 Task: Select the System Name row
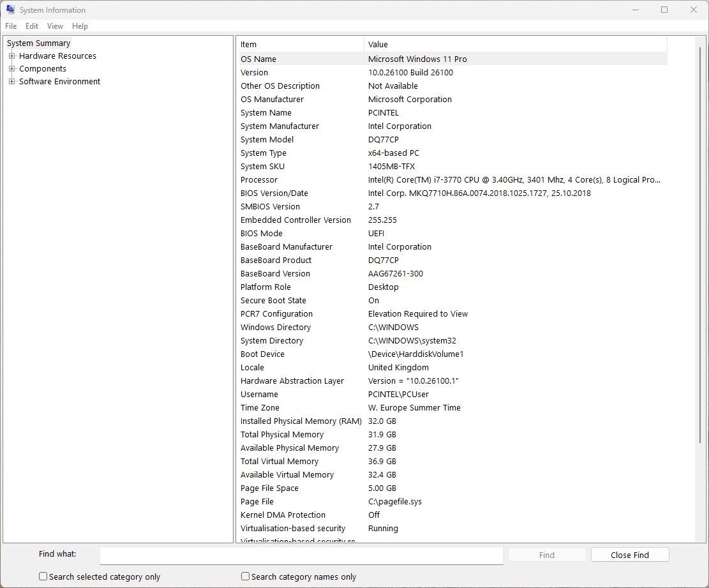pos(453,112)
